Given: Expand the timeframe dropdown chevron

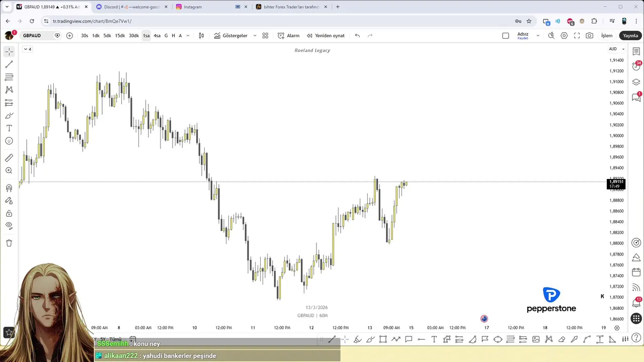Looking at the screenshot, I should [188, 36].
